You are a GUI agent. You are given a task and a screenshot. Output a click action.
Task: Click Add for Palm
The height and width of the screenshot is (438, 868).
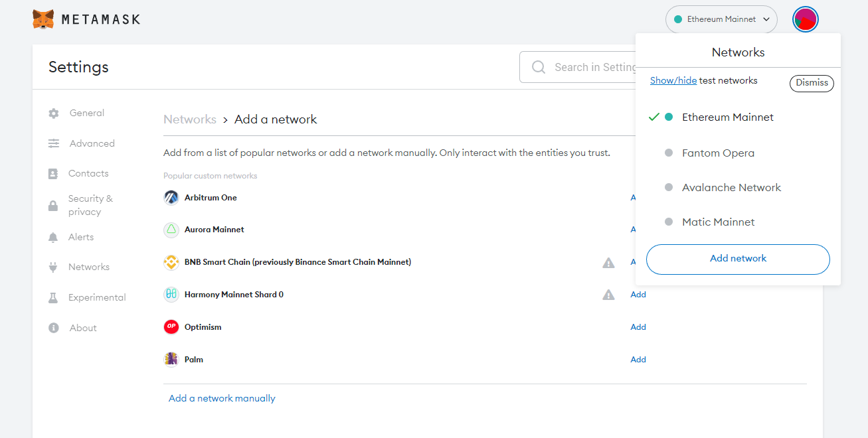[x=638, y=360]
